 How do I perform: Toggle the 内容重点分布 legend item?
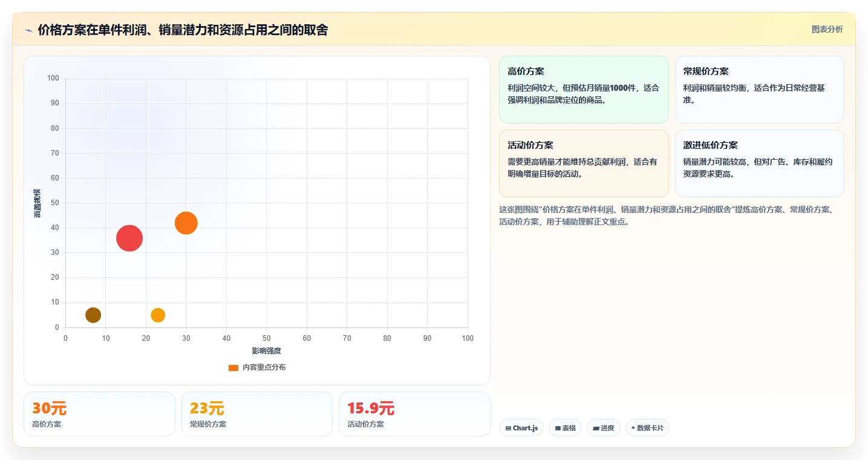pyautogui.click(x=257, y=367)
